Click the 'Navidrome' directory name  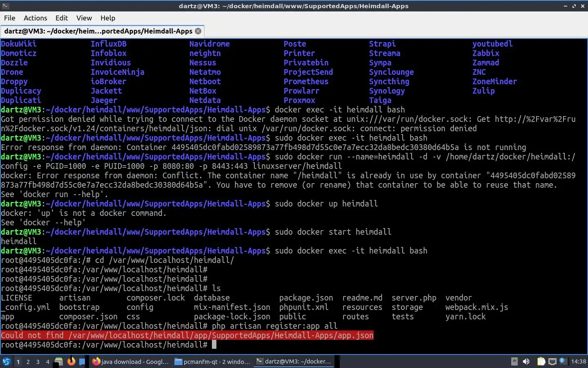(209, 44)
